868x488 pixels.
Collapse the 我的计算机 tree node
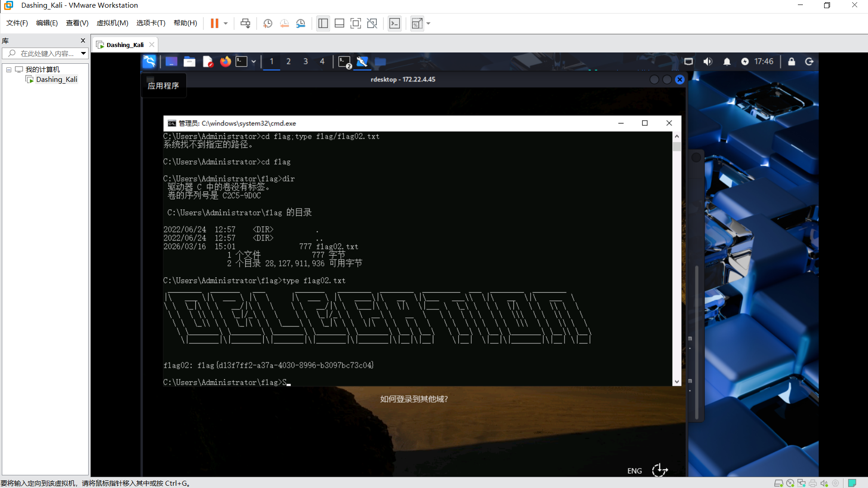click(9, 70)
